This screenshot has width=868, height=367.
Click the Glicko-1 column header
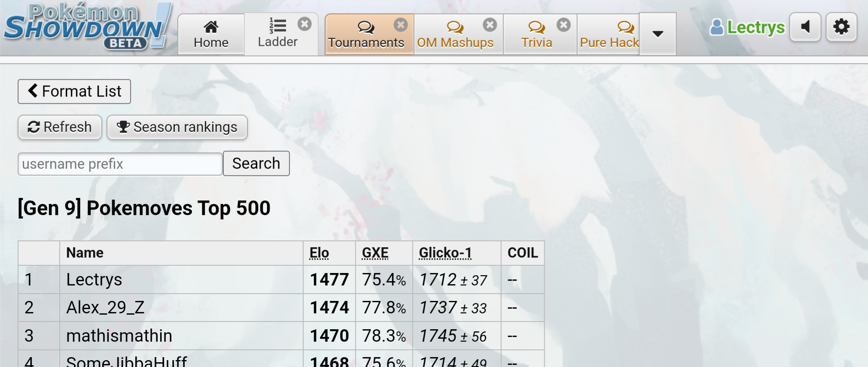[x=445, y=253]
